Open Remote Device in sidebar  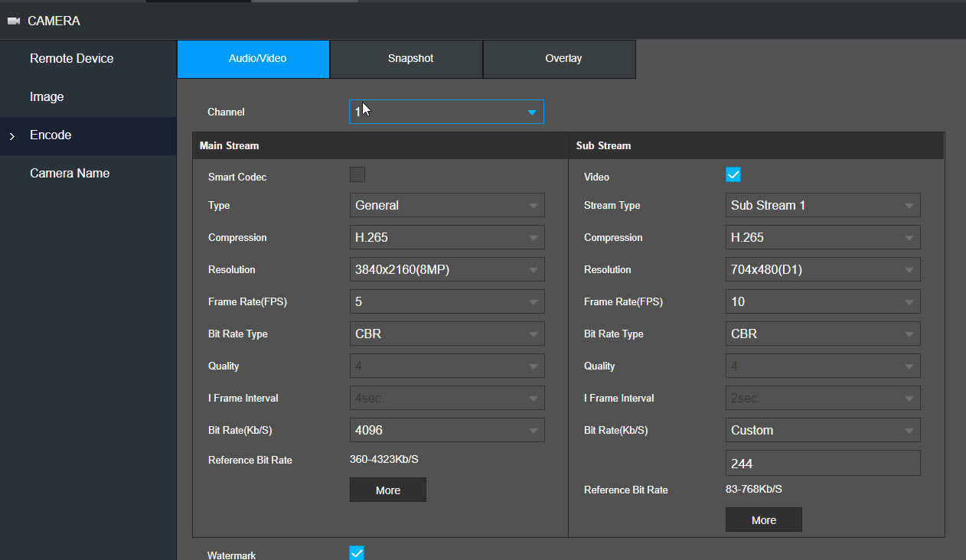(88, 59)
